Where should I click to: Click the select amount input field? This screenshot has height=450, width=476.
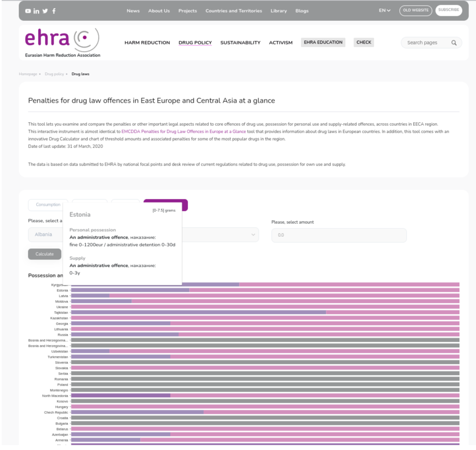pos(339,235)
